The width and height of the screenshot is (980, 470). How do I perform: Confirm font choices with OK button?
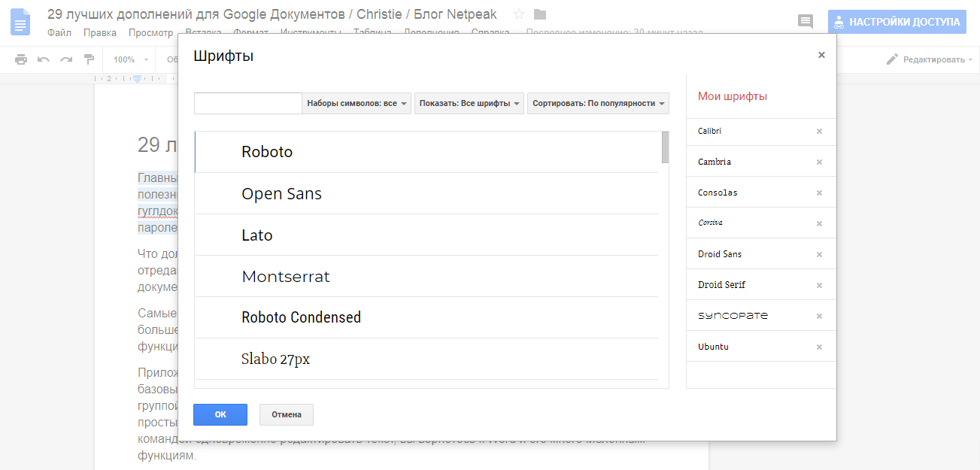(220, 414)
